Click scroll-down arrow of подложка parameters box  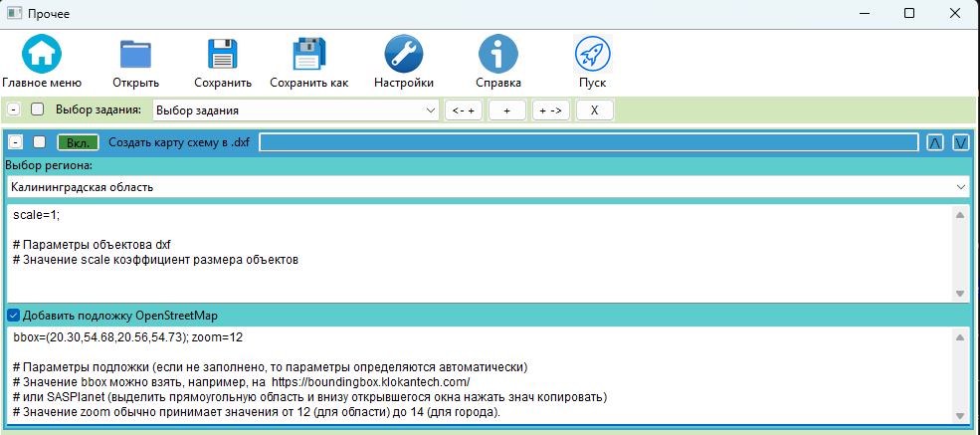click(x=960, y=416)
